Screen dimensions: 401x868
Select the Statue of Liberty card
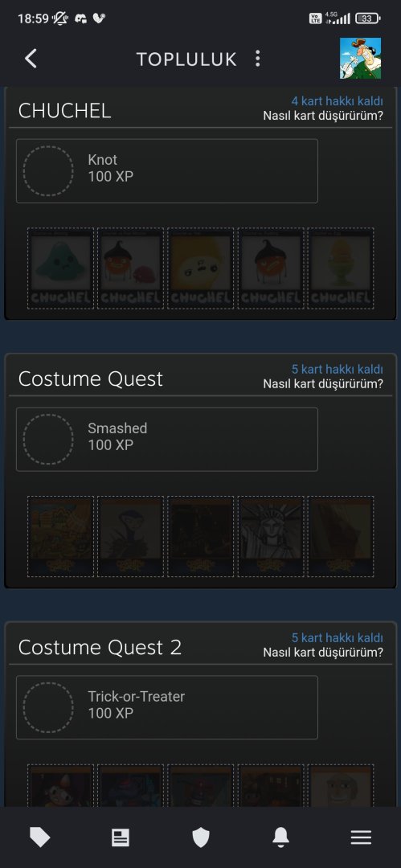[x=271, y=536]
